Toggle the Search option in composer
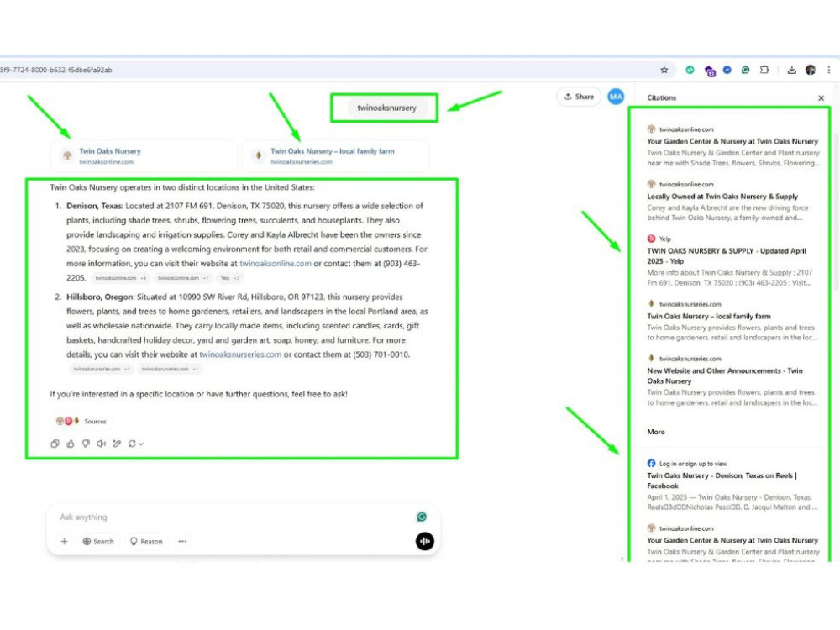840x630 pixels. pyautogui.click(x=98, y=541)
